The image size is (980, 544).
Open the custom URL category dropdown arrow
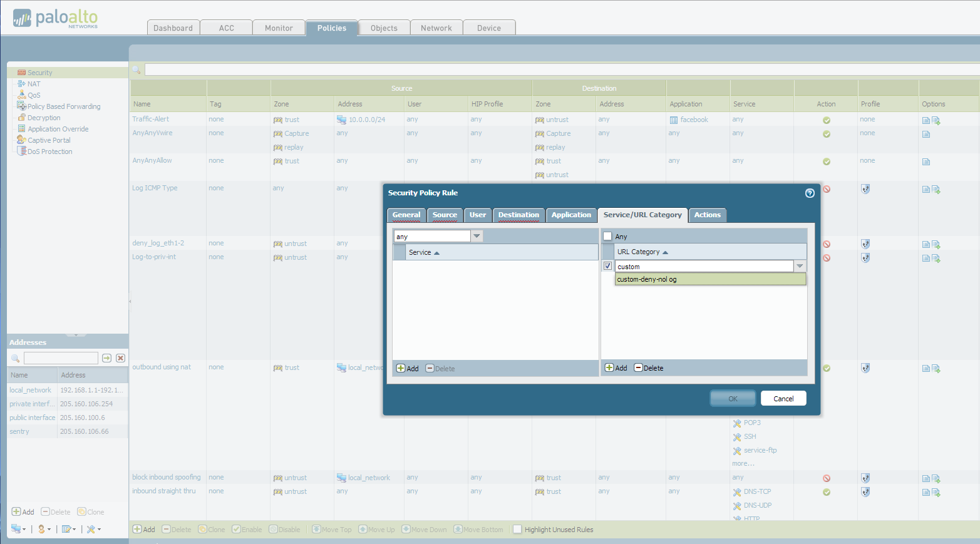(800, 266)
